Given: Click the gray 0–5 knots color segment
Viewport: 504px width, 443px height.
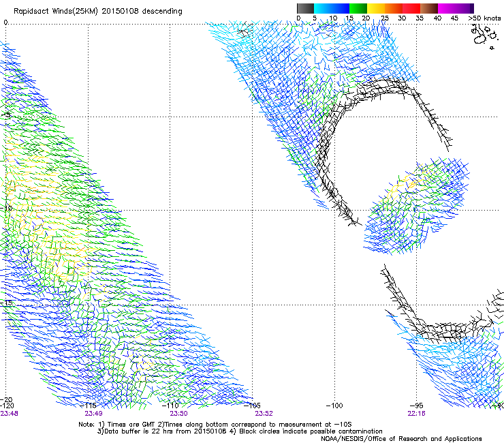Looking at the screenshot, I should [x=305, y=8].
